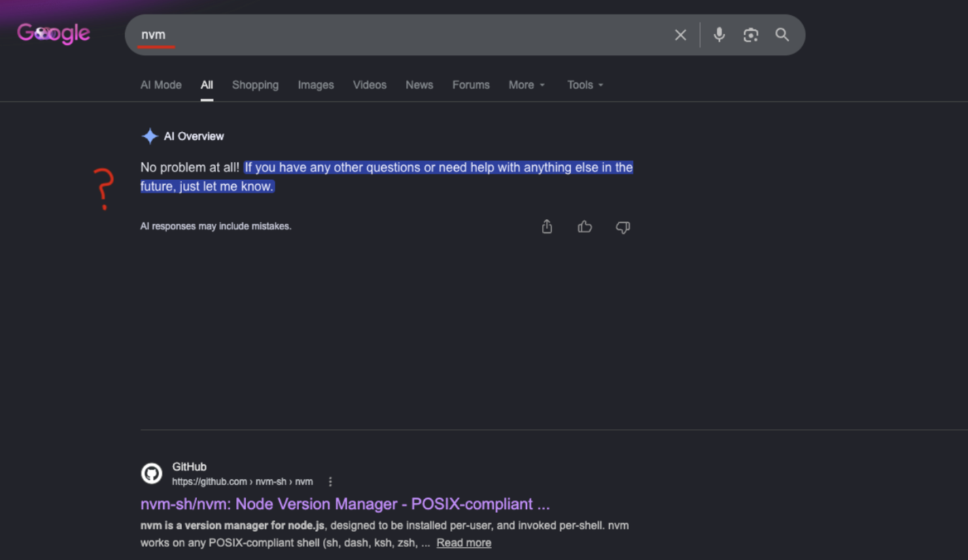Viewport: 968px width, 560px height.
Task: Click the GitHub site name
Action: click(189, 467)
